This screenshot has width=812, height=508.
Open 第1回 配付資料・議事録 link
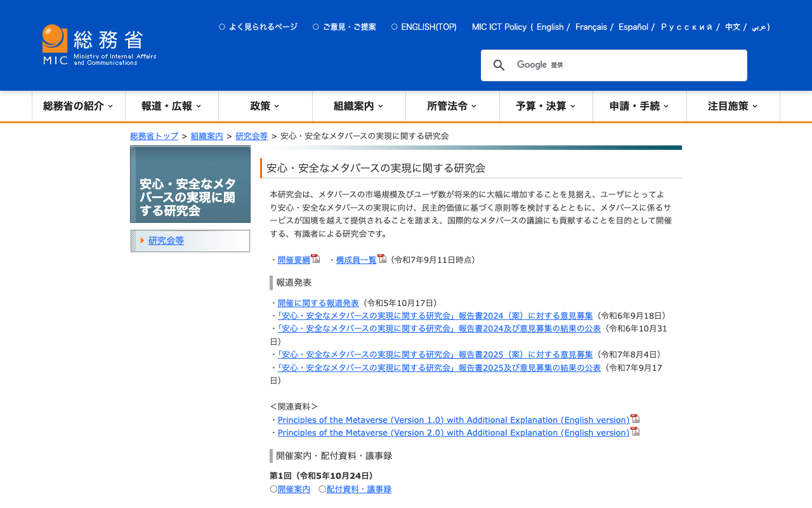[x=359, y=489]
